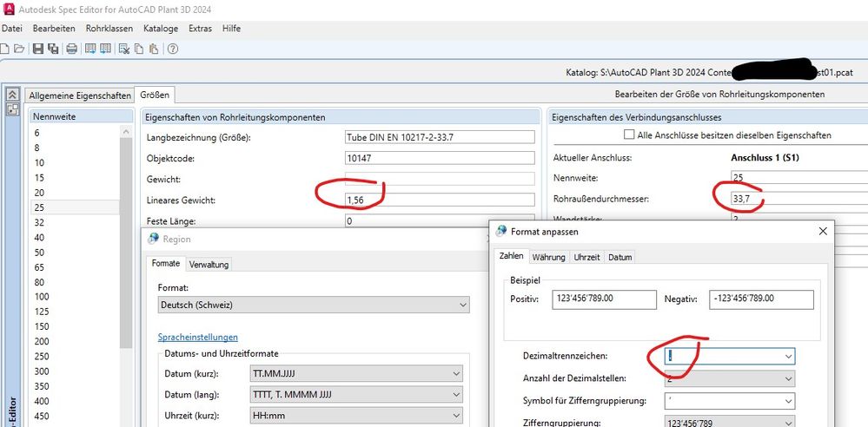Paste with the clipboard toolbar icon

click(x=153, y=49)
